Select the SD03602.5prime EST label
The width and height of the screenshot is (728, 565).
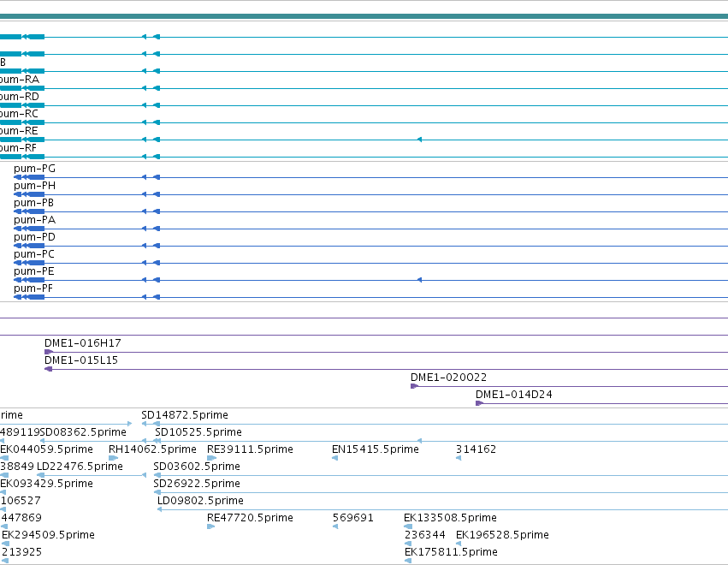[x=197, y=467]
